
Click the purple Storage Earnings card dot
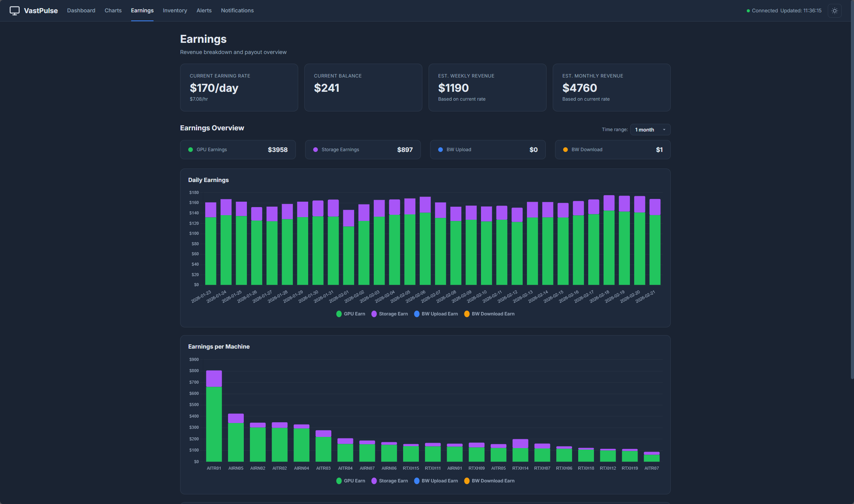pyautogui.click(x=316, y=150)
